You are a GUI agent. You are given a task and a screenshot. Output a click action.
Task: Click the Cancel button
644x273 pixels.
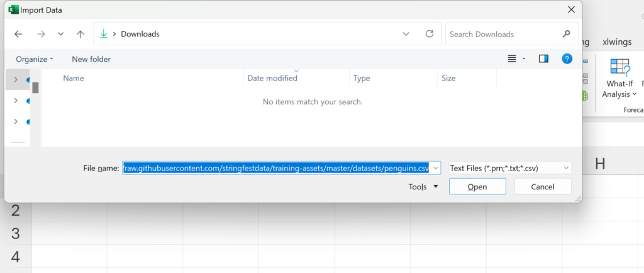point(542,187)
